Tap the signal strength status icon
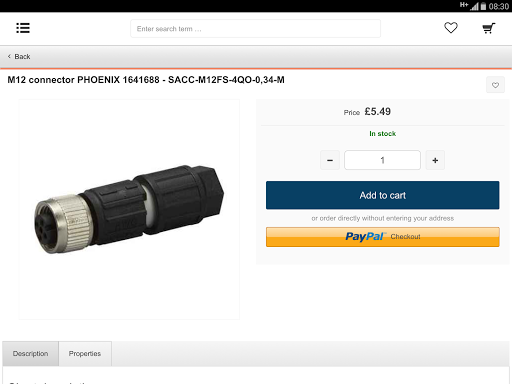Screen dimensions: 512x384 coord(474,6)
